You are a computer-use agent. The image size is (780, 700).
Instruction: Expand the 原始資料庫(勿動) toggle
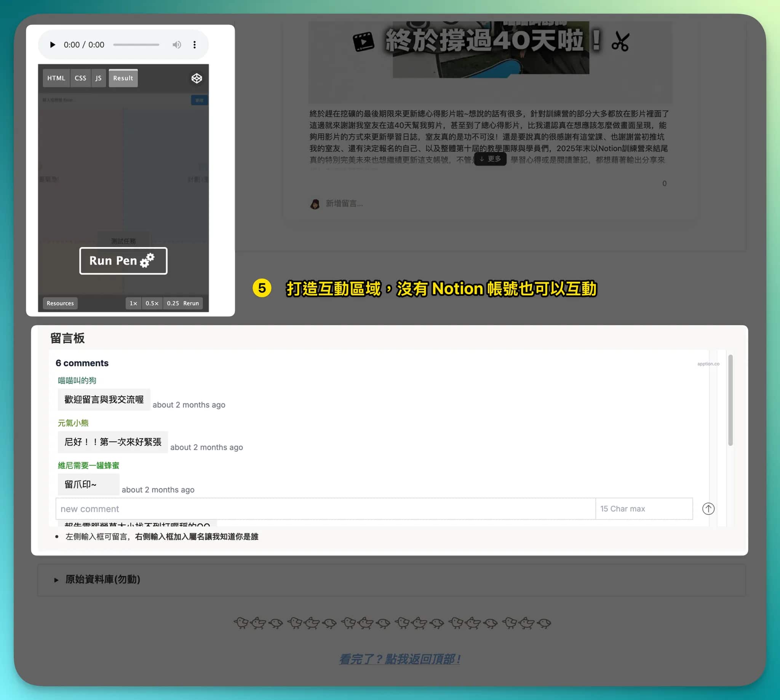[56, 580]
